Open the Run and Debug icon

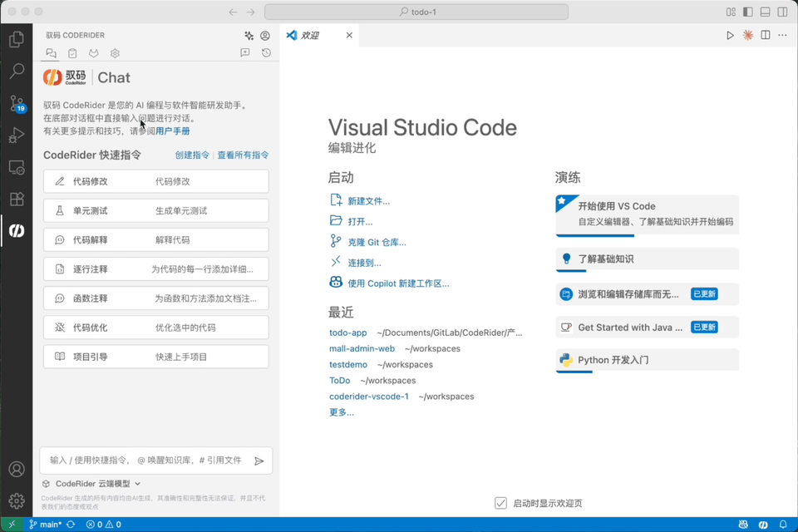pyautogui.click(x=17, y=135)
